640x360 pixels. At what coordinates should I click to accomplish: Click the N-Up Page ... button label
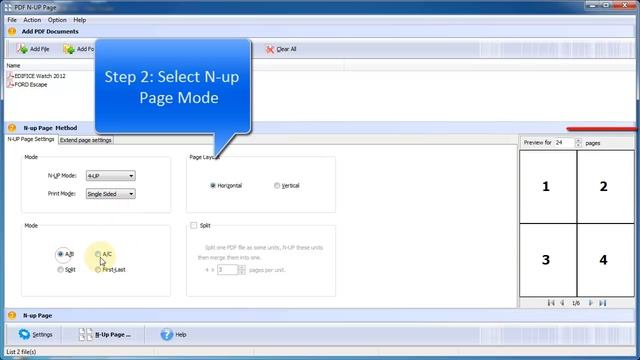click(x=113, y=334)
